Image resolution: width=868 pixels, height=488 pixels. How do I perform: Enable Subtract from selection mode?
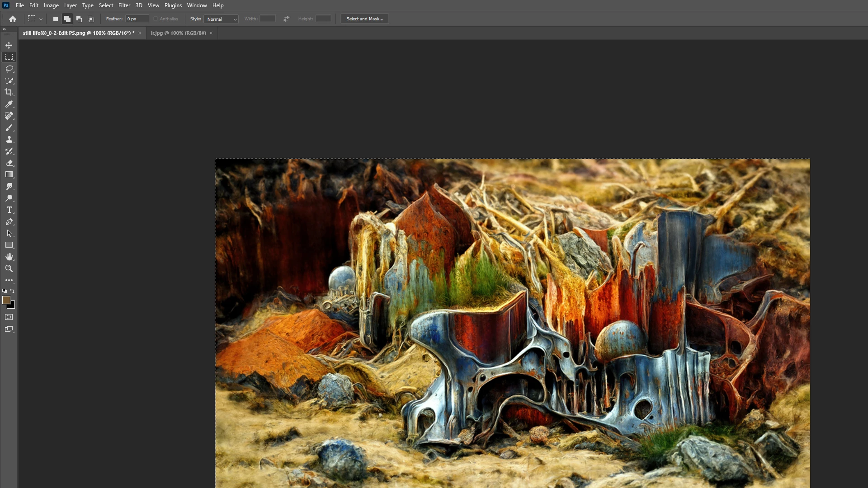click(x=79, y=19)
